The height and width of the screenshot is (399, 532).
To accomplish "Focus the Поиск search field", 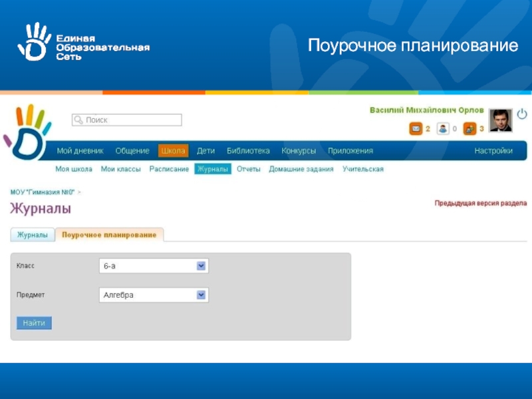I will coord(126,120).
